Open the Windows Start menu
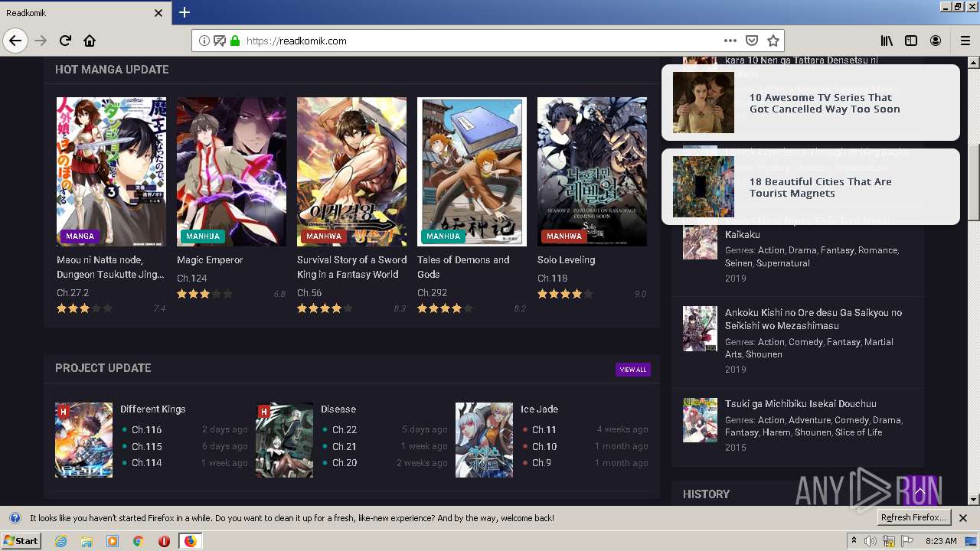This screenshot has width=980, height=551. point(21,541)
